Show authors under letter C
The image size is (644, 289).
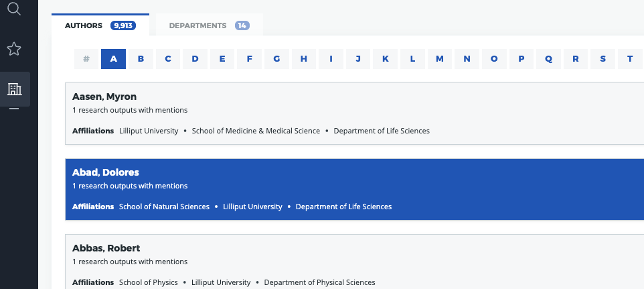(168, 59)
